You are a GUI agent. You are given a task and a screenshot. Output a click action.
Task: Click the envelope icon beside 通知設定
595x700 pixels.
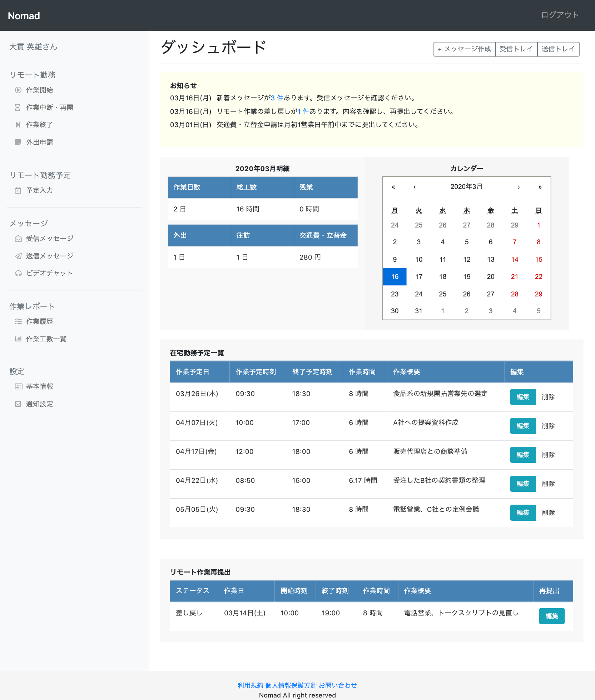18,404
